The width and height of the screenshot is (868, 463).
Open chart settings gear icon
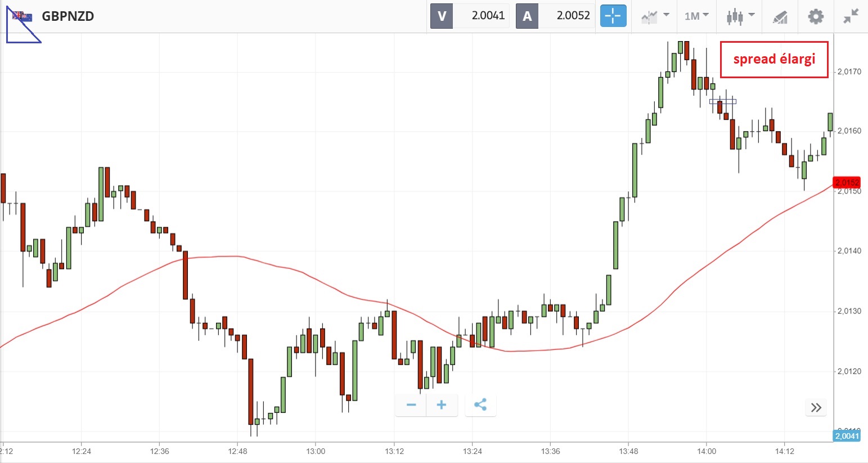click(x=816, y=16)
